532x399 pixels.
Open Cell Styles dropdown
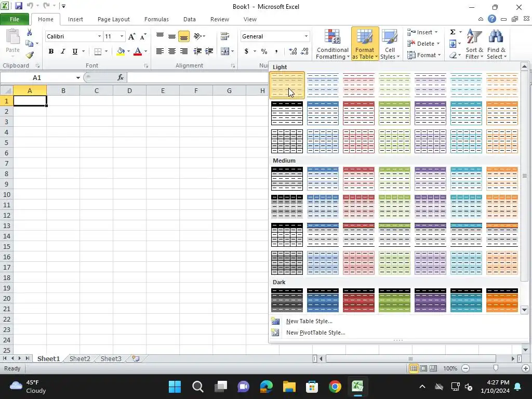(390, 44)
